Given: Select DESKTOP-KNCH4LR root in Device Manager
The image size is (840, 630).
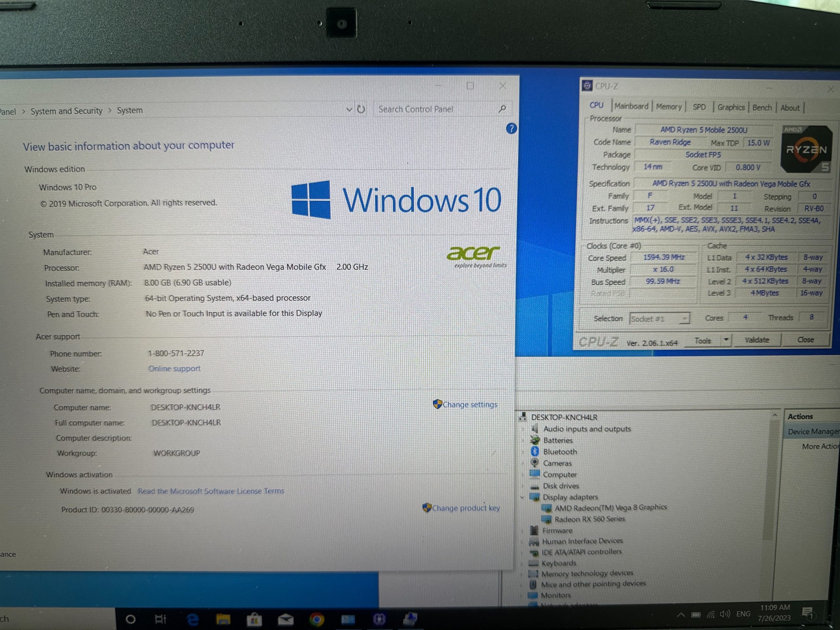Looking at the screenshot, I should (564, 417).
